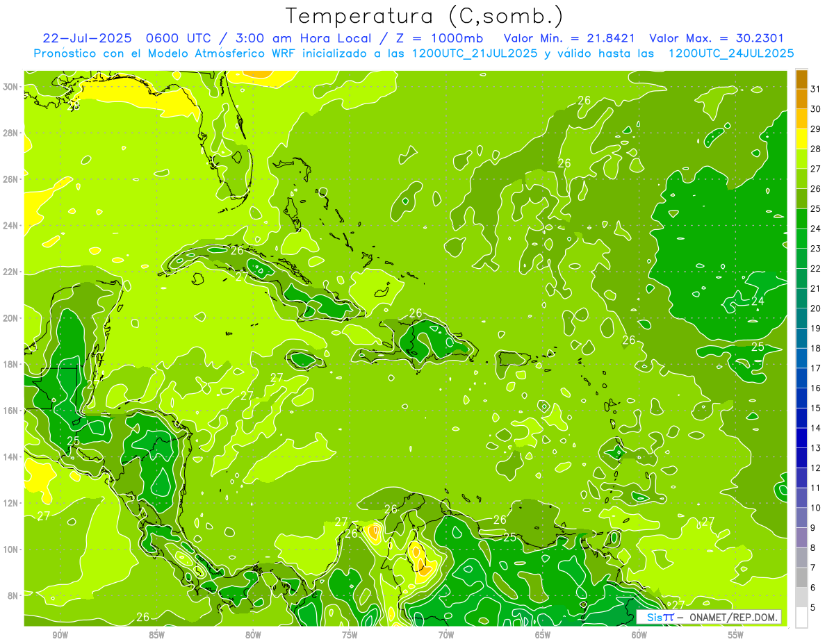The height and width of the screenshot is (644, 834).
Task: Click the colorbar scale label 31
Action: click(x=816, y=89)
